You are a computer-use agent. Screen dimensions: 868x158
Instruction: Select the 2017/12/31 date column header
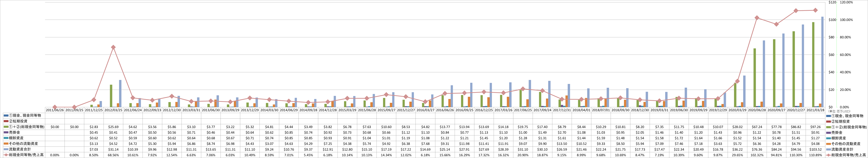[x=562, y=110]
